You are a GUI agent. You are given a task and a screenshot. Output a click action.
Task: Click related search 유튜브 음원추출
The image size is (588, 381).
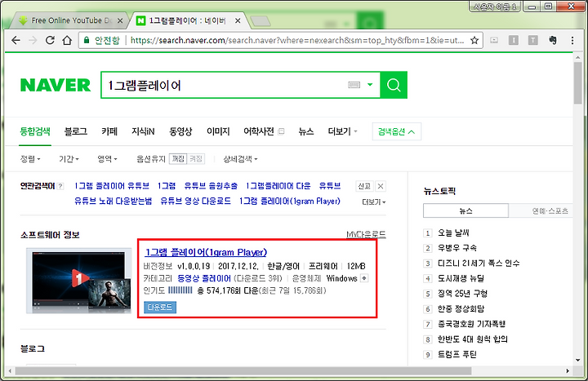click(211, 186)
